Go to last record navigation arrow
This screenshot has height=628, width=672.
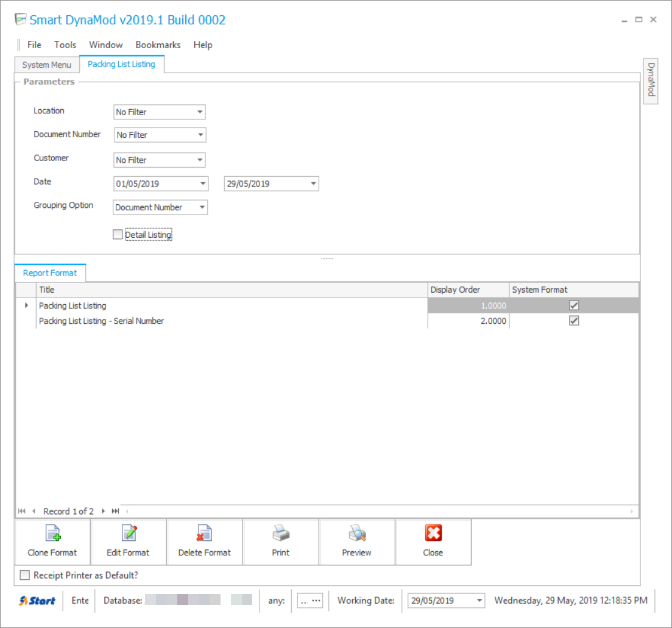click(x=115, y=511)
